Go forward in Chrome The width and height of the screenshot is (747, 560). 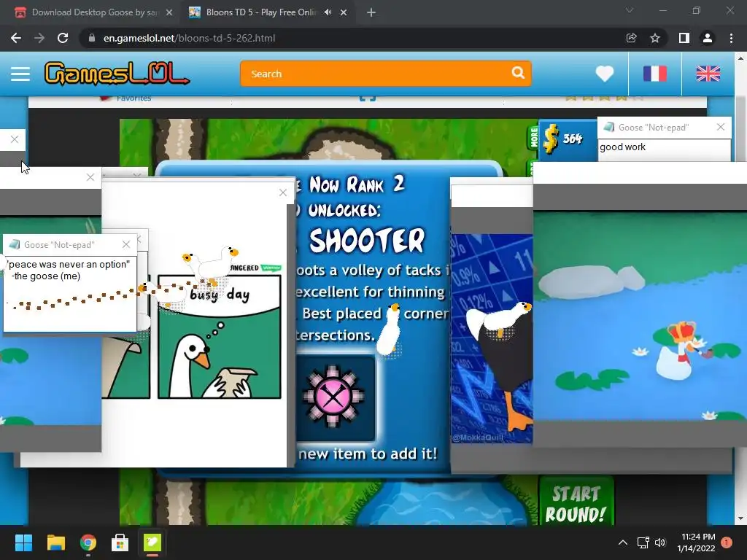point(39,38)
